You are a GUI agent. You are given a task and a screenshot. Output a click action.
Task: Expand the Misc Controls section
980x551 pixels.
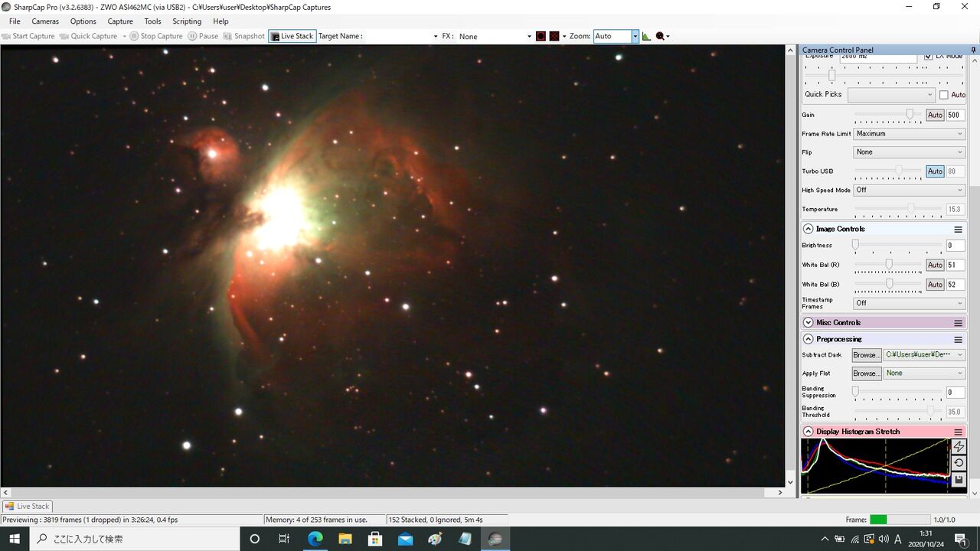(808, 323)
